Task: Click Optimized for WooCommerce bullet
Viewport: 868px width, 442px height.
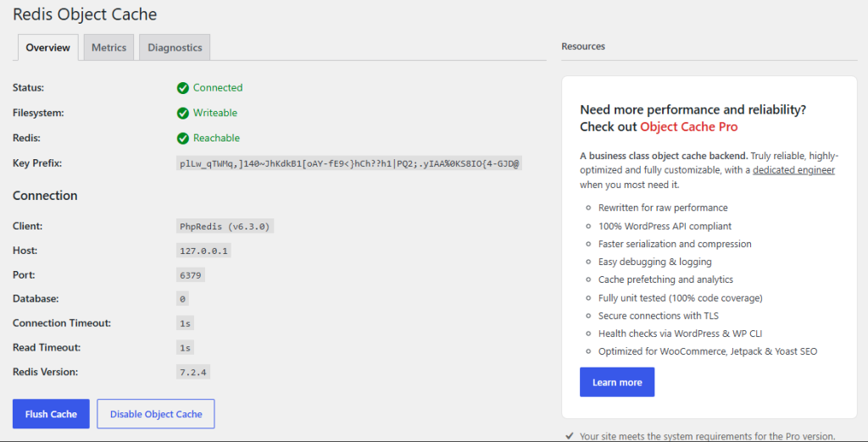Action: pyautogui.click(x=708, y=351)
